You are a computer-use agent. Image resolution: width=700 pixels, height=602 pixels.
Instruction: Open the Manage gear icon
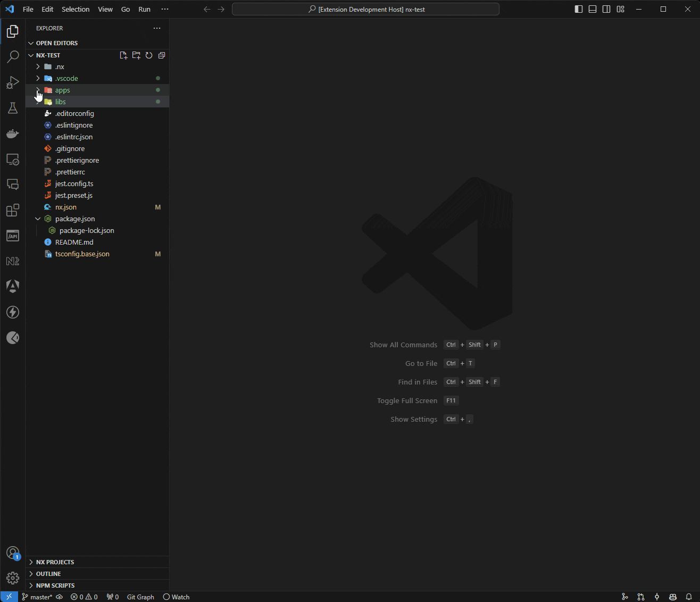point(13,578)
